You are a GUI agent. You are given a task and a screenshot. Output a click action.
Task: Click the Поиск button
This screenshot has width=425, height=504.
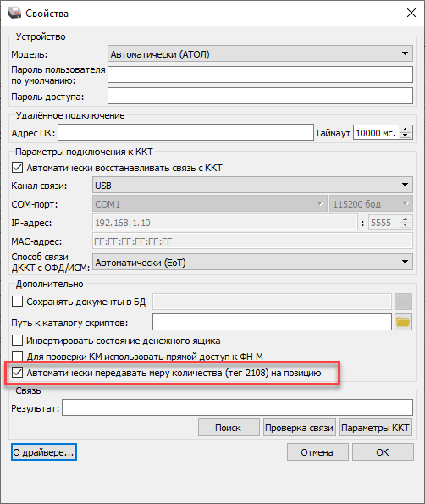pyautogui.click(x=229, y=428)
